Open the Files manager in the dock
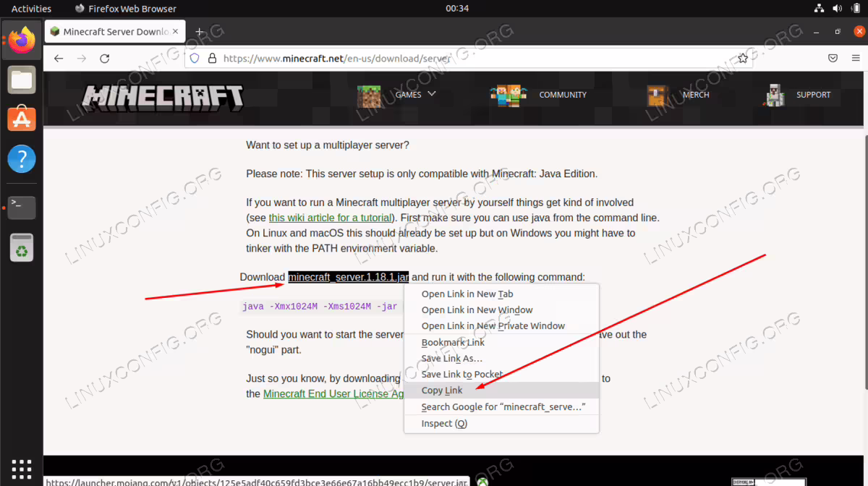Screen dimensions: 868x486 (x=22, y=80)
